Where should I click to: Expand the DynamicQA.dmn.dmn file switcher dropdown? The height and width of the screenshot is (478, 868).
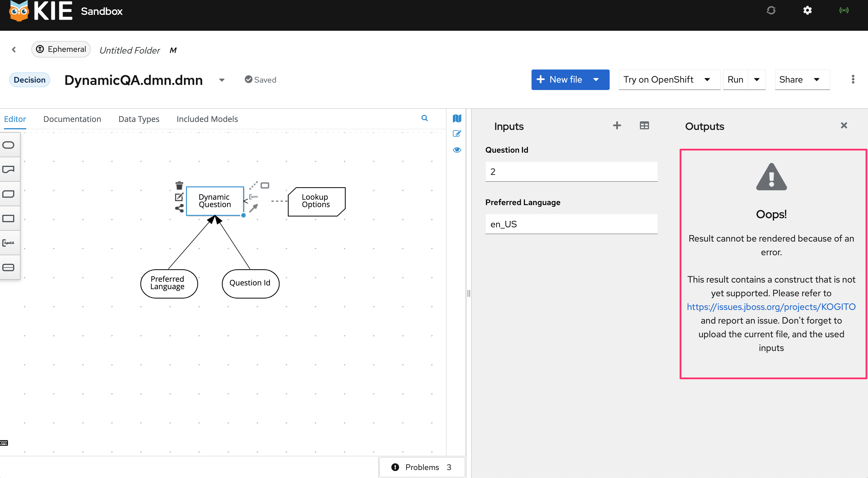click(x=222, y=80)
